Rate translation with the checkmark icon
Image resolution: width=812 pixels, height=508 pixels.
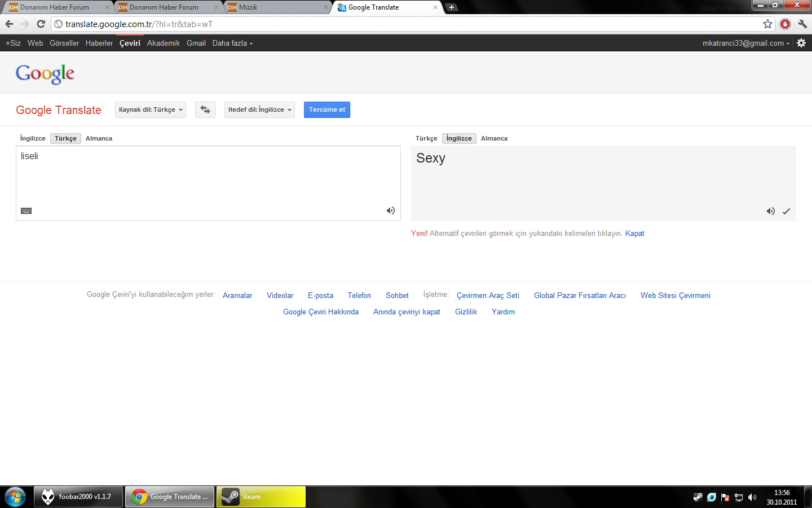pos(786,211)
